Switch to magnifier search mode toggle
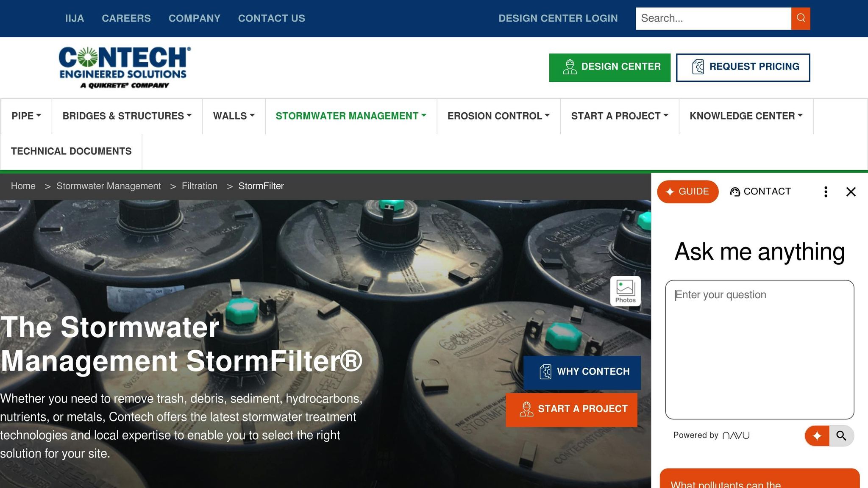Image resolution: width=868 pixels, height=488 pixels. tap(841, 435)
